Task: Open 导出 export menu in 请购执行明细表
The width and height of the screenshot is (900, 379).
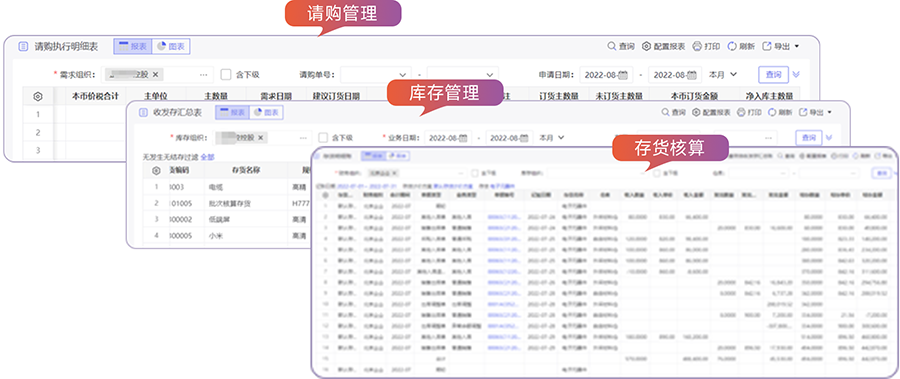Action: pyautogui.click(x=780, y=47)
